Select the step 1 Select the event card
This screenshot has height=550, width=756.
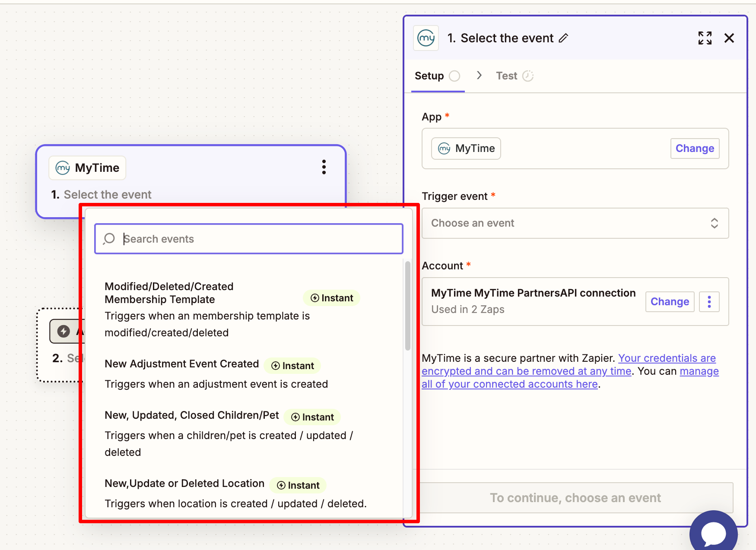point(191,181)
